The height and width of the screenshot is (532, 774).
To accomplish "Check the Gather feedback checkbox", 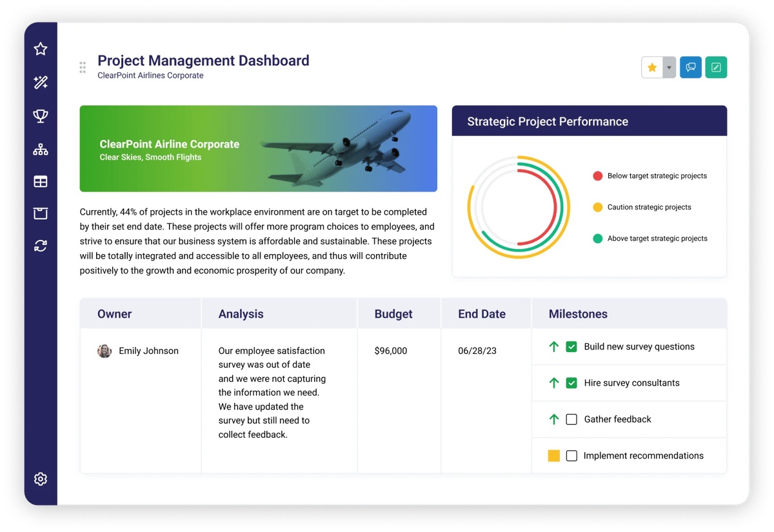I will coord(571,419).
